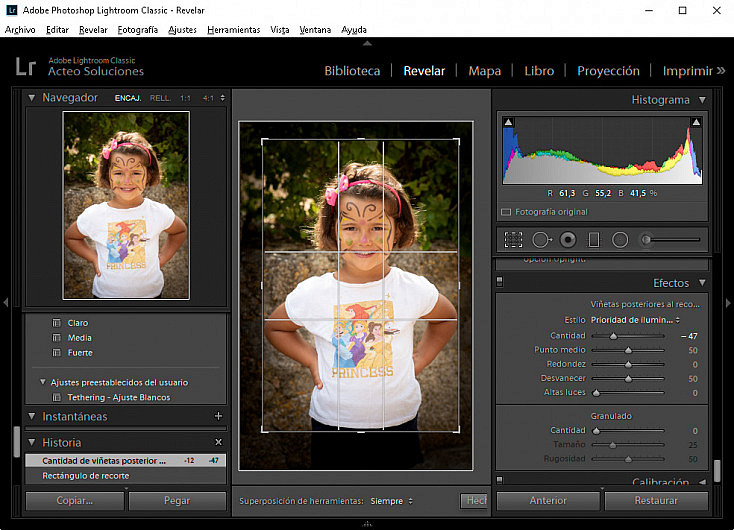Collapse the Histograma panel
Image resolution: width=734 pixels, height=530 pixels.
pos(702,100)
